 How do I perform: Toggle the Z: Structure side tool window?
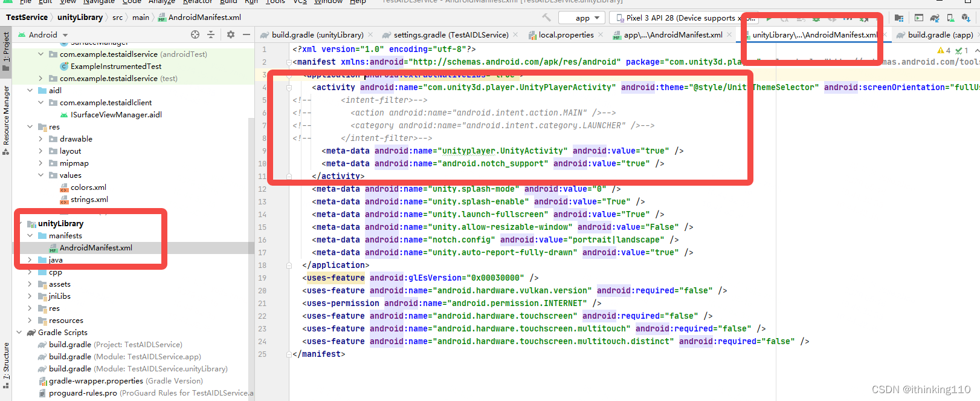click(6, 365)
